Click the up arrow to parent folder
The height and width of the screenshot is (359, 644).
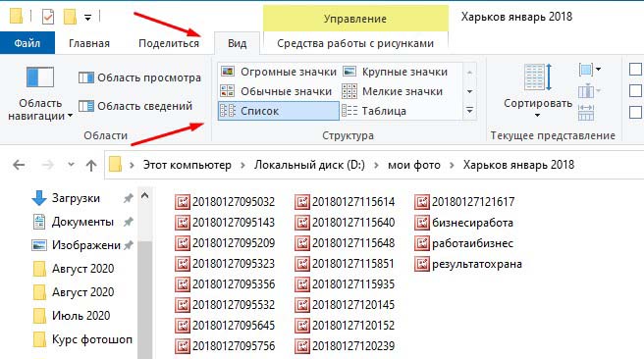pos(91,166)
